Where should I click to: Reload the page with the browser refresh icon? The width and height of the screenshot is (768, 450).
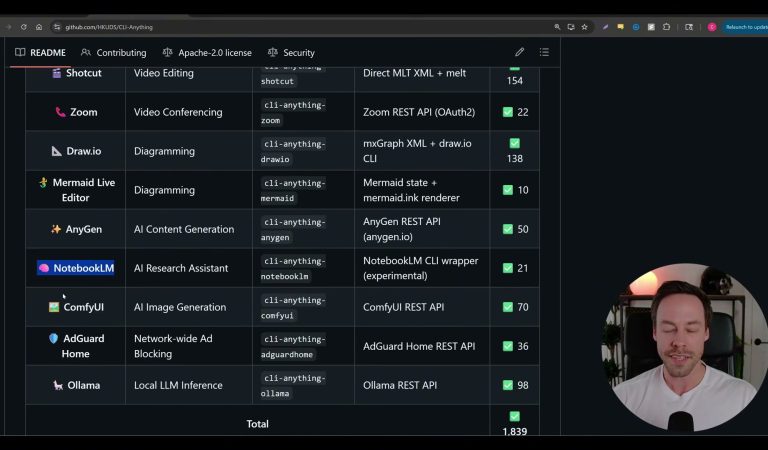coord(24,27)
